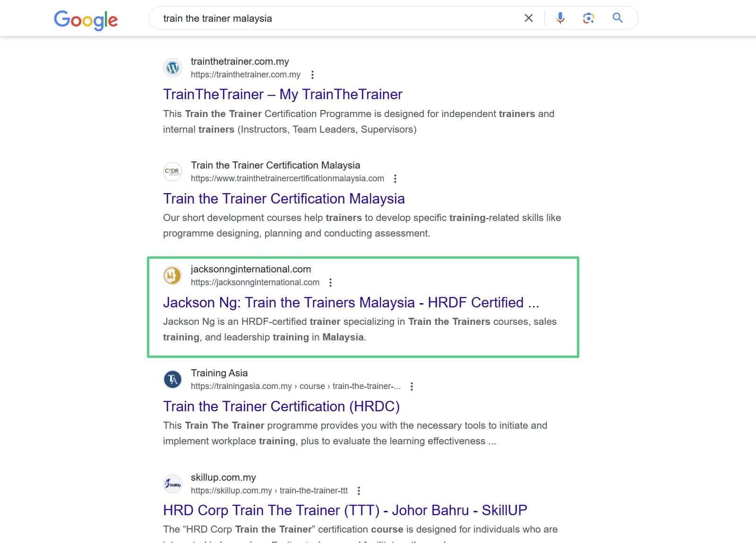The height and width of the screenshot is (543, 756).
Task: Open more options for skillup.com.my result
Action: click(359, 491)
